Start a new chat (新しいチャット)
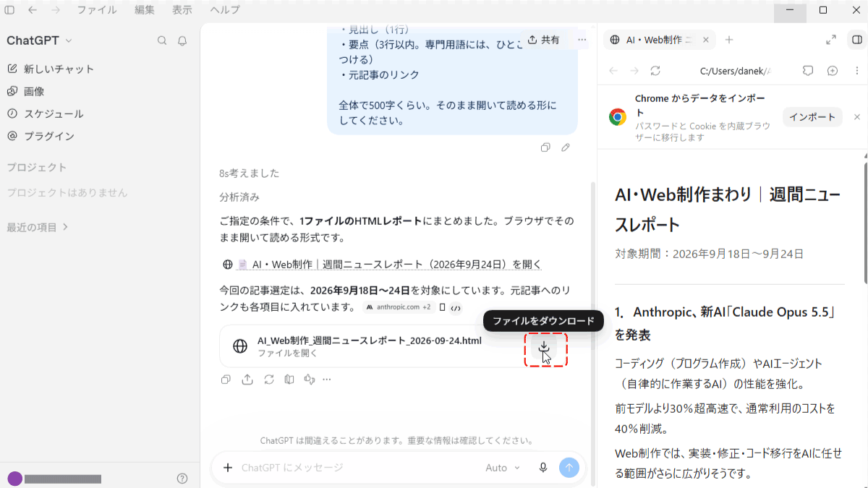 51,69
